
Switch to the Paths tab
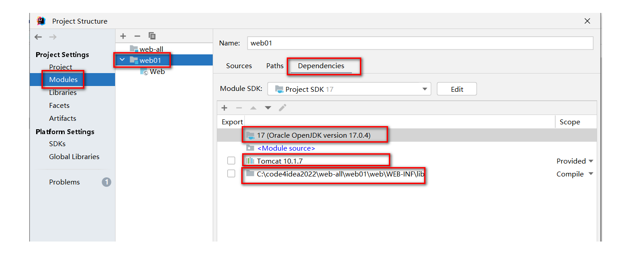pos(275,66)
